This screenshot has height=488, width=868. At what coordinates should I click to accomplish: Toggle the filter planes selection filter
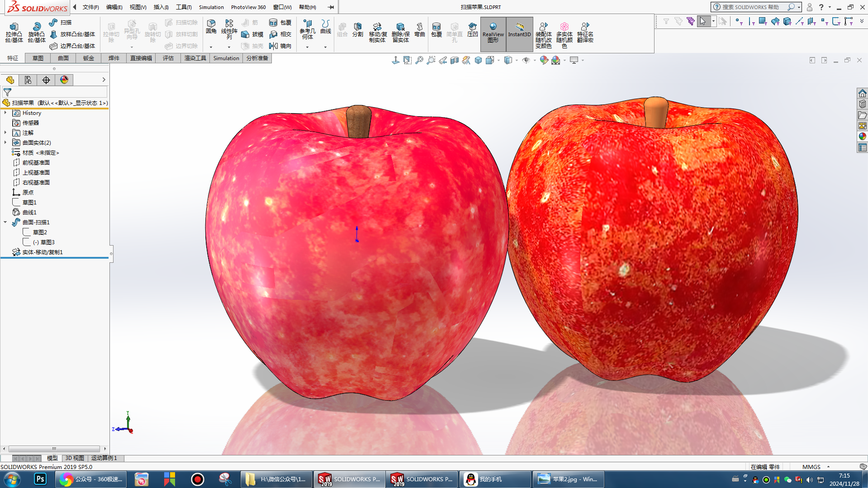tap(812, 21)
